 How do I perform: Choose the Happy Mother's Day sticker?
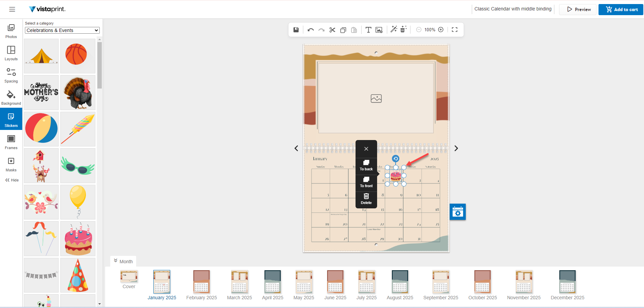point(41,93)
